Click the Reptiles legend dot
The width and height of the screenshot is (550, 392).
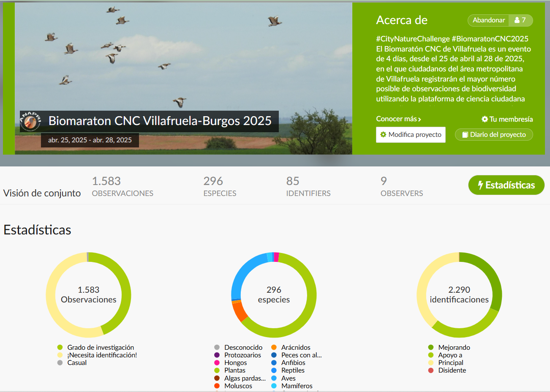(274, 370)
